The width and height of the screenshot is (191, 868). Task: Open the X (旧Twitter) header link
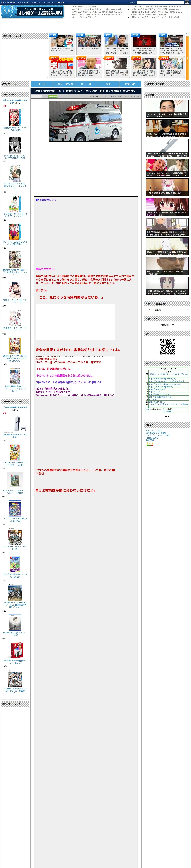[x=24, y=2]
